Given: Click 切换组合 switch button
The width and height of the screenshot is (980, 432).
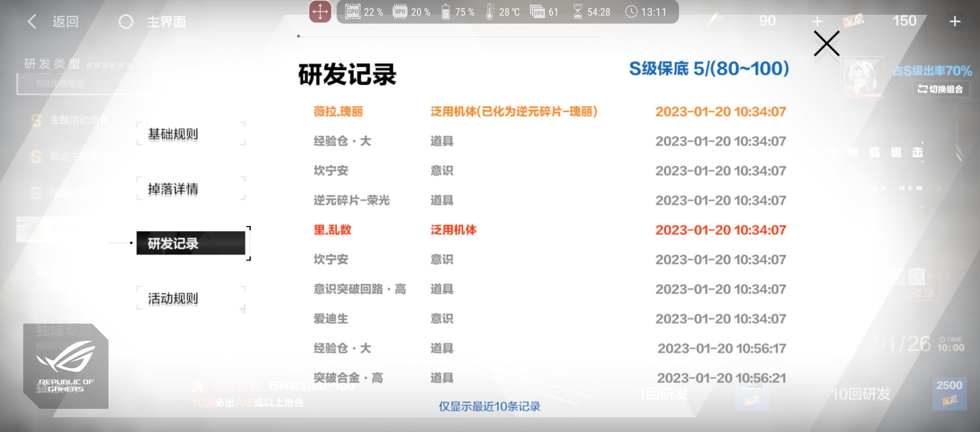Looking at the screenshot, I should pyautogui.click(x=940, y=89).
